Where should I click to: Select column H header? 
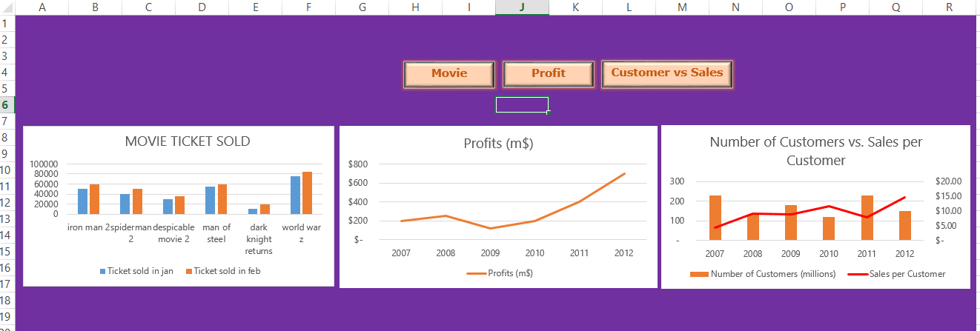pyautogui.click(x=415, y=7)
